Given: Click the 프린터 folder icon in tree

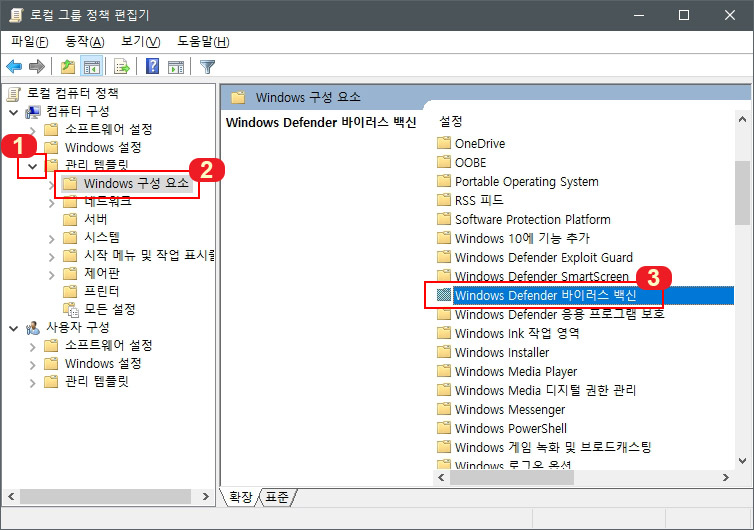Looking at the screenshot, I should pyautogui.click(x=70, y=291).
